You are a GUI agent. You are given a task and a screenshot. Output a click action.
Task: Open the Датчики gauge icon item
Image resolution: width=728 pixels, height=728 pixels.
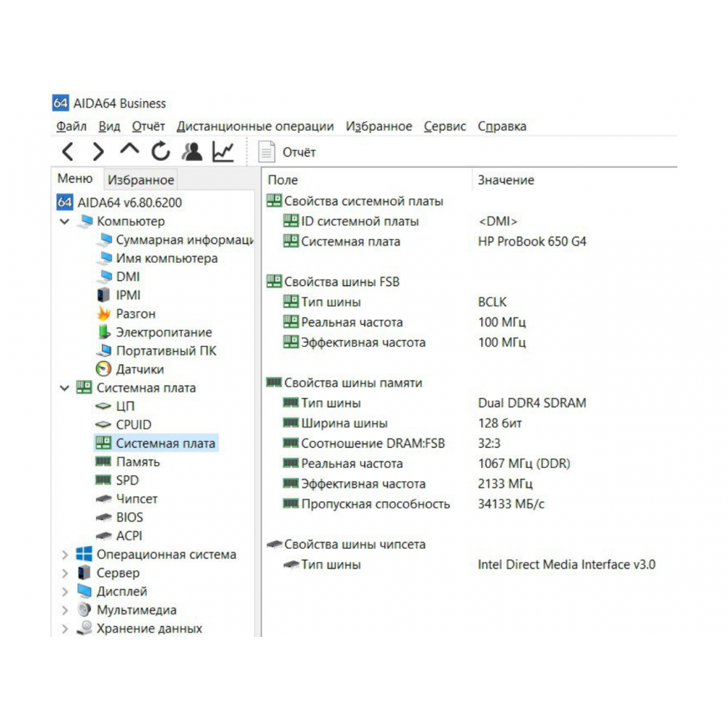tap(103, 369)
